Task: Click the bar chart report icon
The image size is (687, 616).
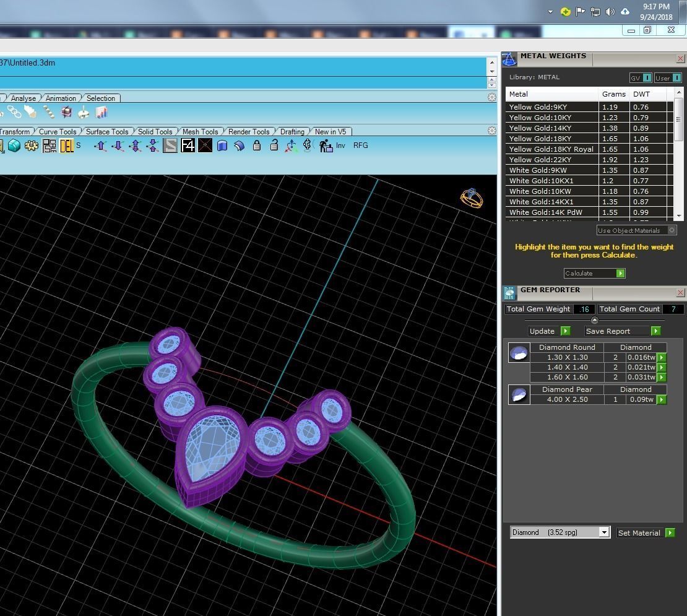Action: 102,112
